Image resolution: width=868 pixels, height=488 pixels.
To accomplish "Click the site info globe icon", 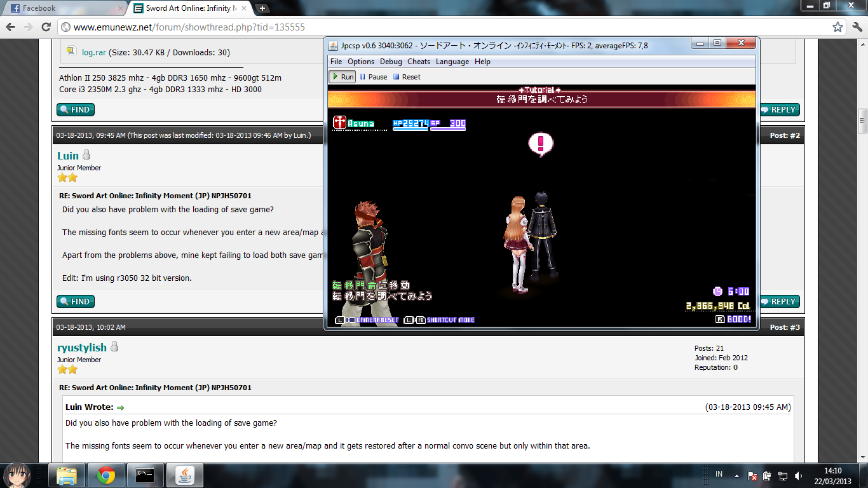I will (x=65, y=27).
